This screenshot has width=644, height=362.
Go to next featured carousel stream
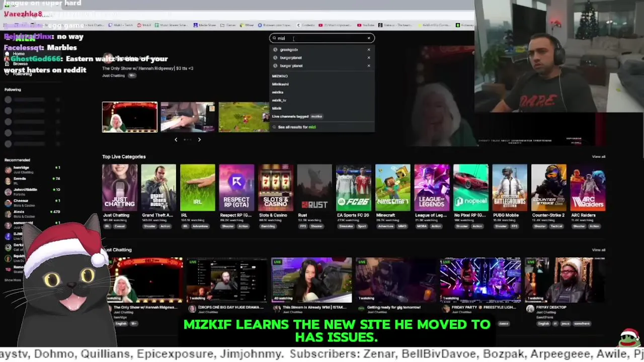point(199,140)
